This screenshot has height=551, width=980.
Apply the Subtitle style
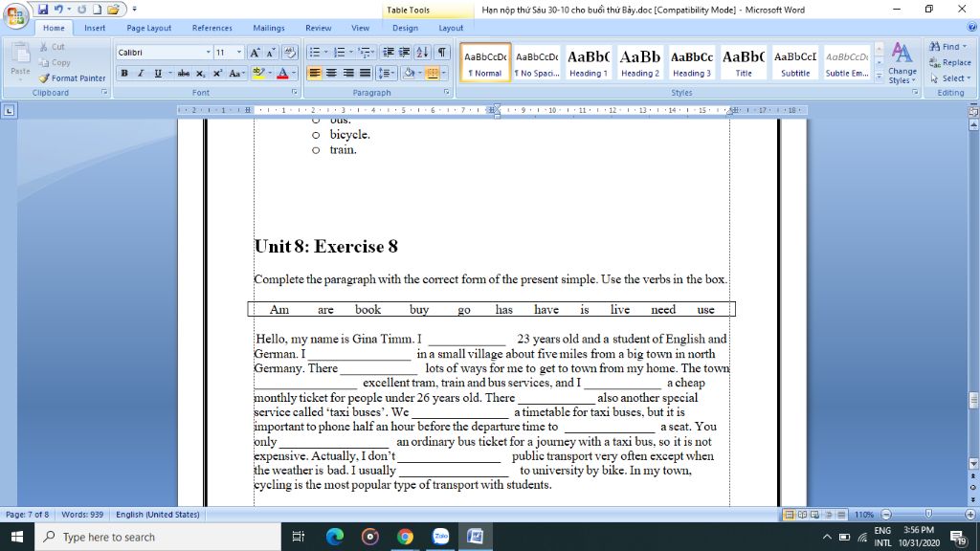tap(795, 62)
